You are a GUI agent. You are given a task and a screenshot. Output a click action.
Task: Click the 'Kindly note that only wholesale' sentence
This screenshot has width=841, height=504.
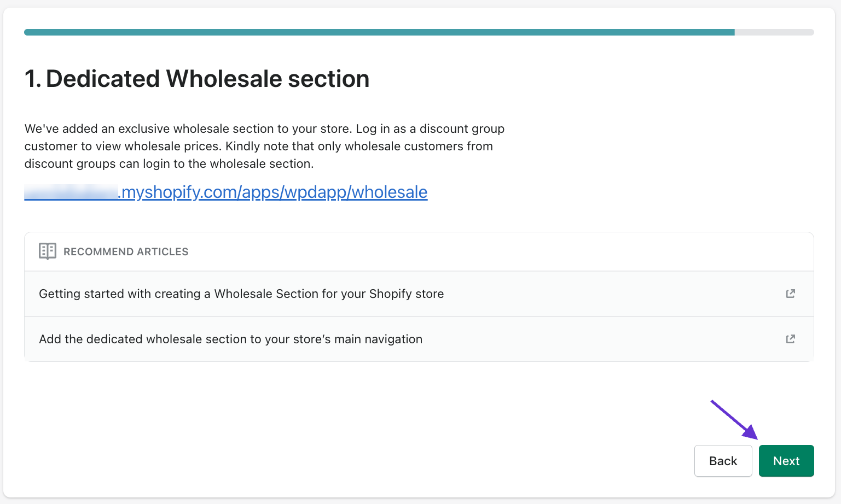[359, 146]
